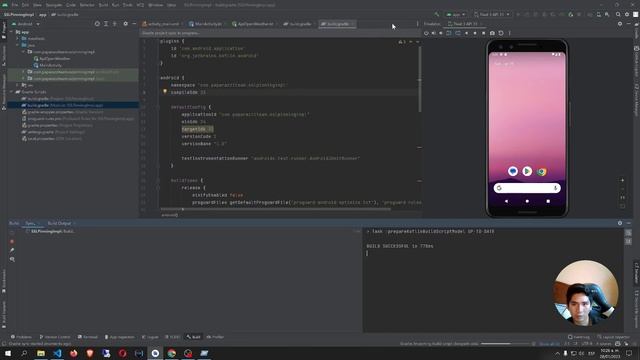Expand the manifests folder
Screen dimensions: 640x360
(18, 39)
